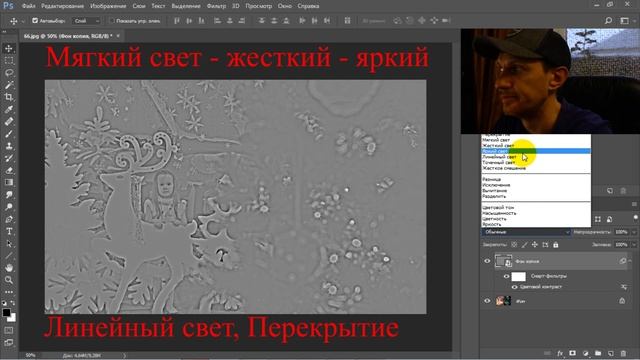The image size is (640, 360).
Task: Click the foreground color swatch
Action: pos(6,313)
